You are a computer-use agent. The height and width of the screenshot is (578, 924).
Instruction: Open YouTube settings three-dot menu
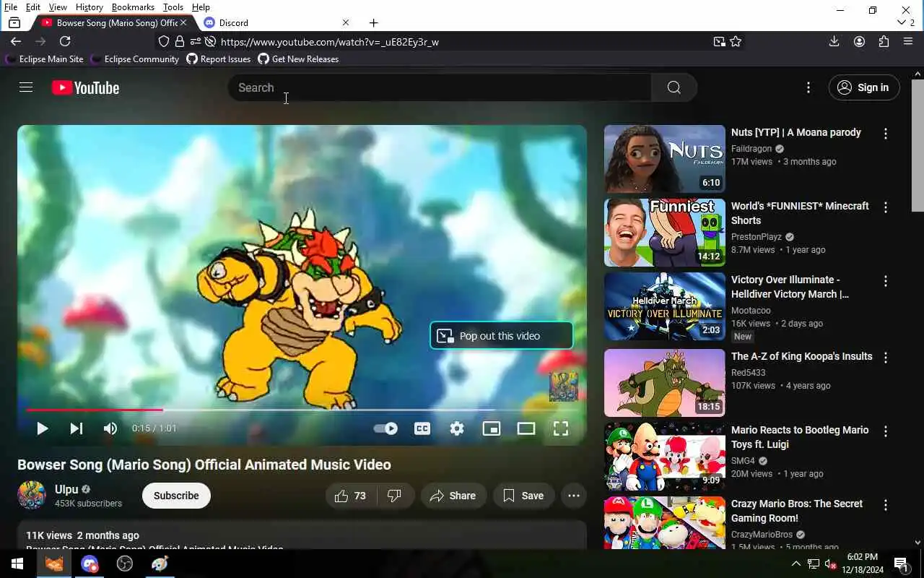point(808,87)
